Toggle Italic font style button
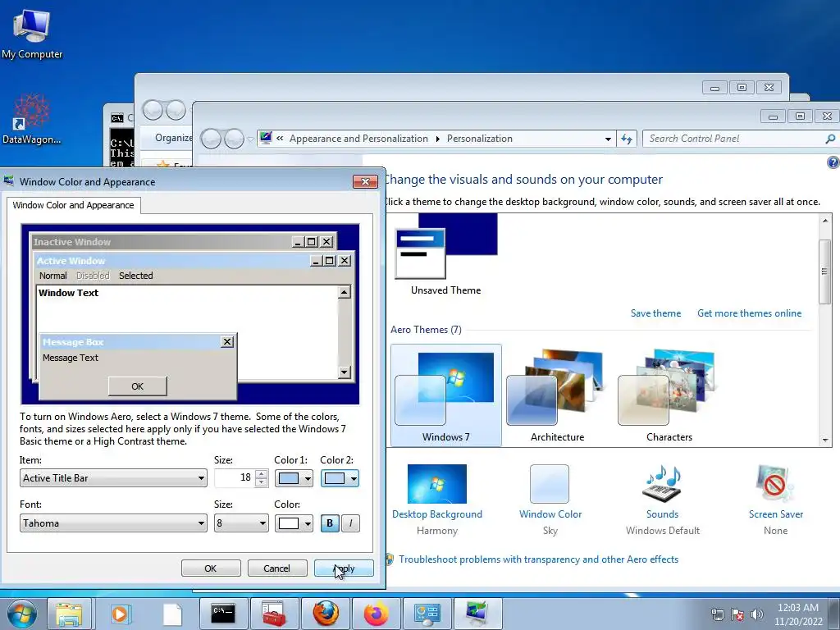Viewport: 840px width, 630px height. pyautogui.click(x=350, y=523)
